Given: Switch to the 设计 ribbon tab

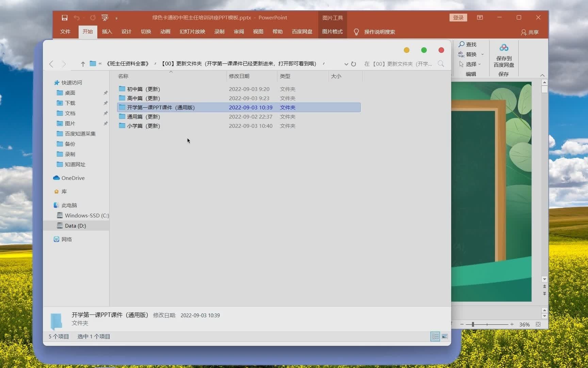Looking at the screenshot, I should tap(126, 32).
